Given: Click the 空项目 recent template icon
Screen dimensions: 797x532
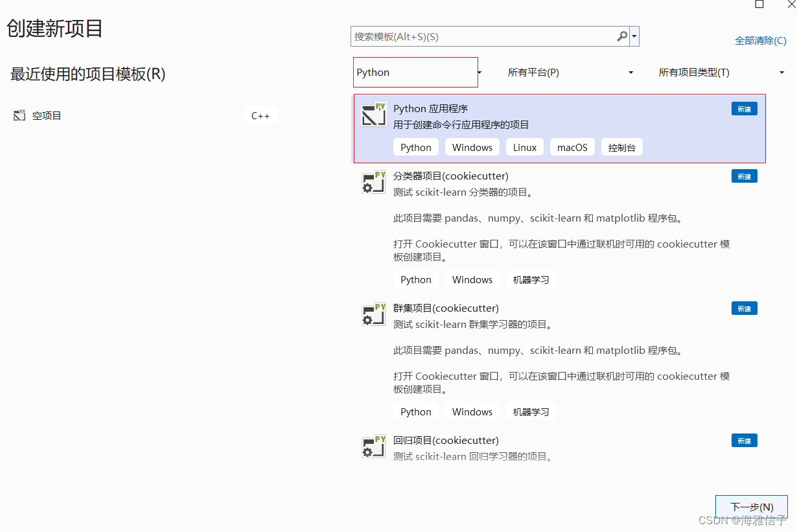Looking at the screenshot, I should point(19,115).
